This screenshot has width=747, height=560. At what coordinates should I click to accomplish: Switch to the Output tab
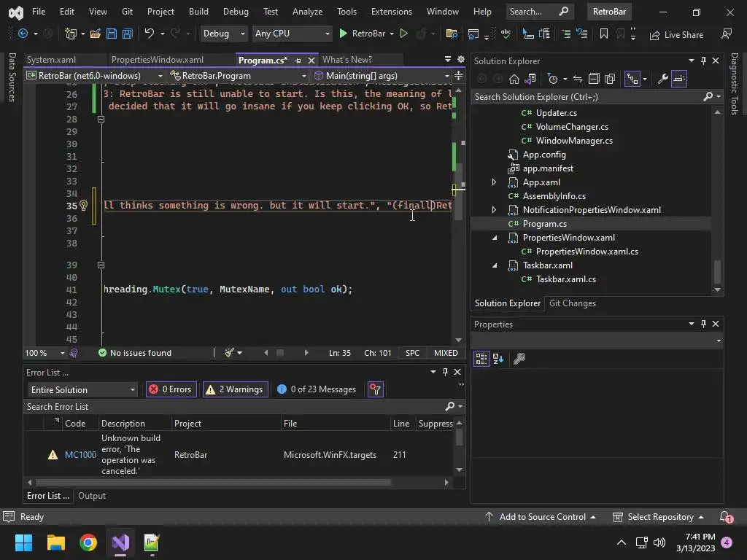tap(92, 496)
